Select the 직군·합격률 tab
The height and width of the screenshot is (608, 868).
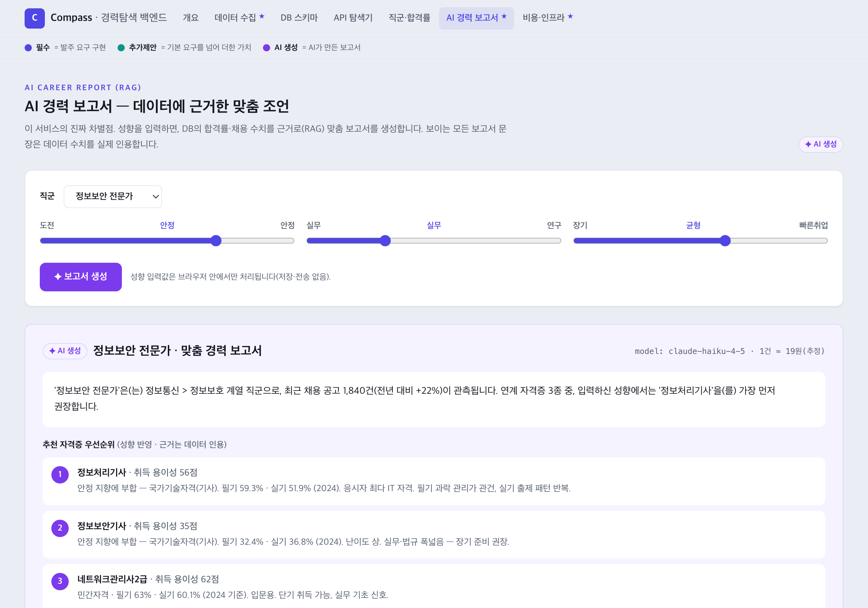click(409, 18)
